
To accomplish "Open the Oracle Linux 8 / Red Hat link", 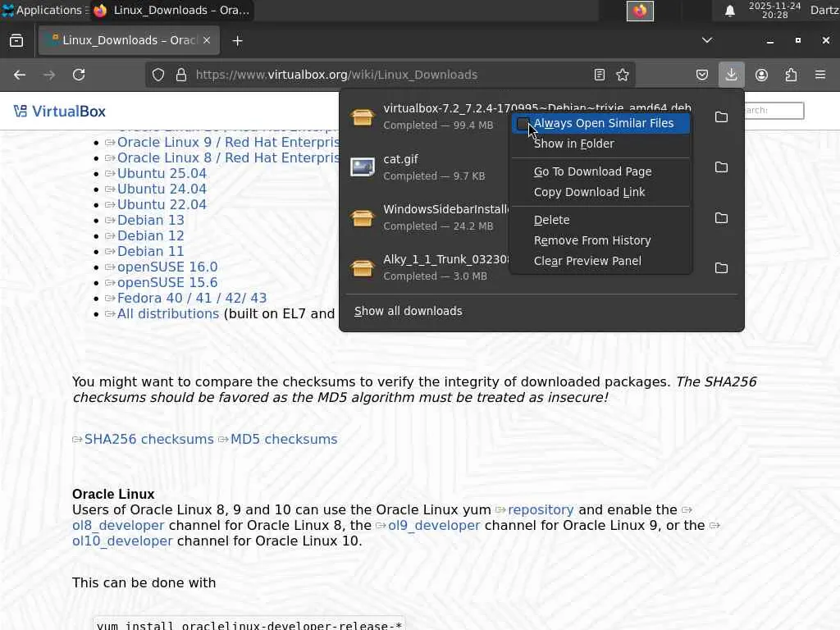I will click(228, 158).
